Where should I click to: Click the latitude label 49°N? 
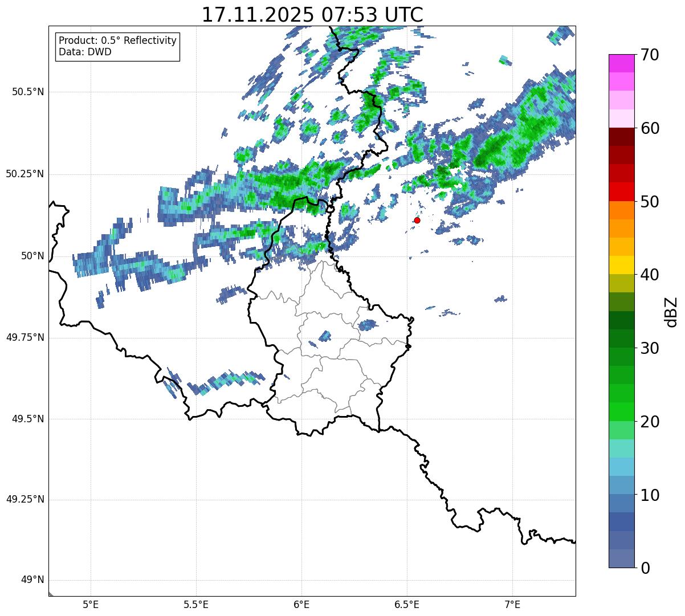[x=32, y=580]
